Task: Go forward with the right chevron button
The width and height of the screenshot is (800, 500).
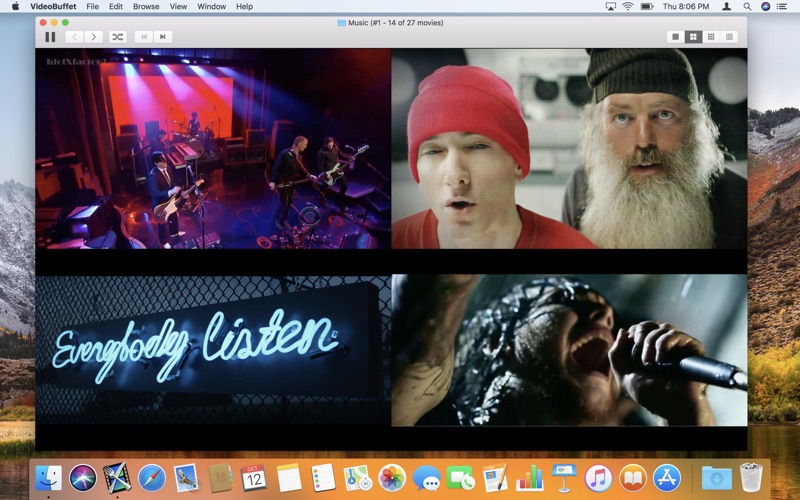Action: point(93,37)
